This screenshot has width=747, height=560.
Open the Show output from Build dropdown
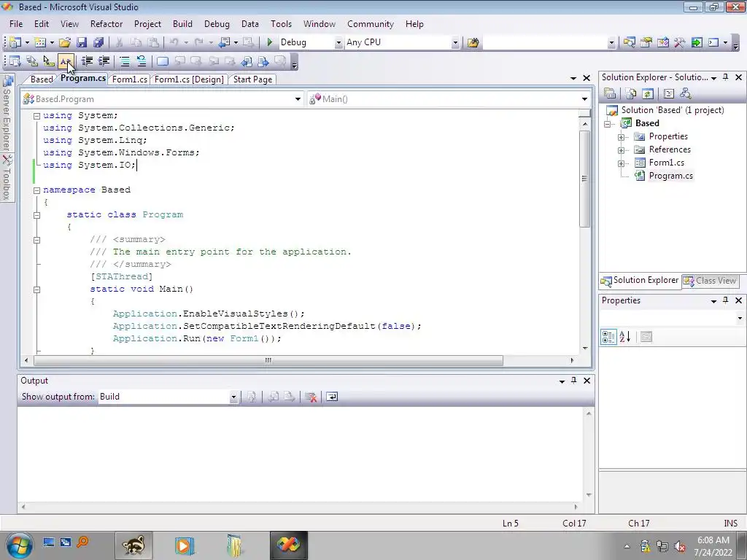(233, 397)
